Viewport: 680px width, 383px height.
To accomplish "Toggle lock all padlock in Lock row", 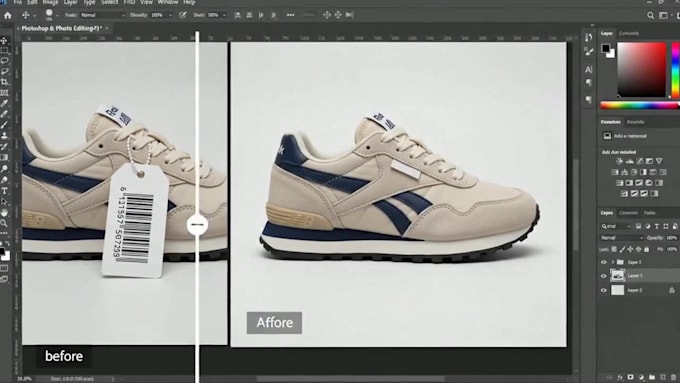I will (647, 249).
